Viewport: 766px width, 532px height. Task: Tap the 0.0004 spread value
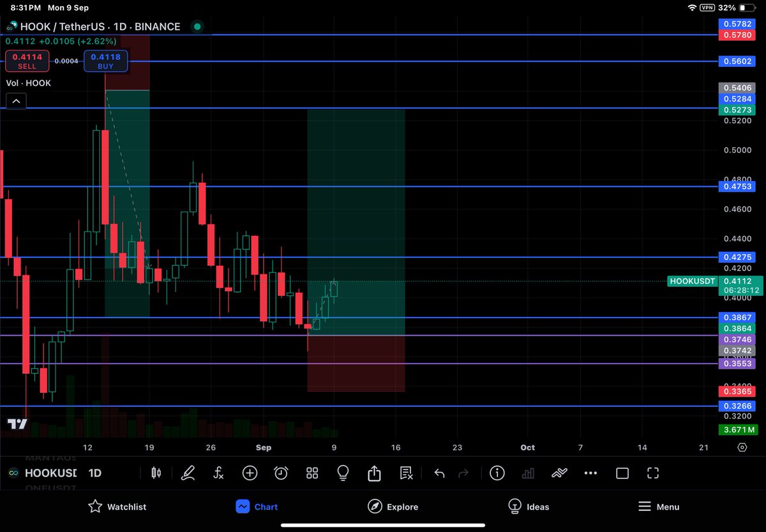click(66, 61)
